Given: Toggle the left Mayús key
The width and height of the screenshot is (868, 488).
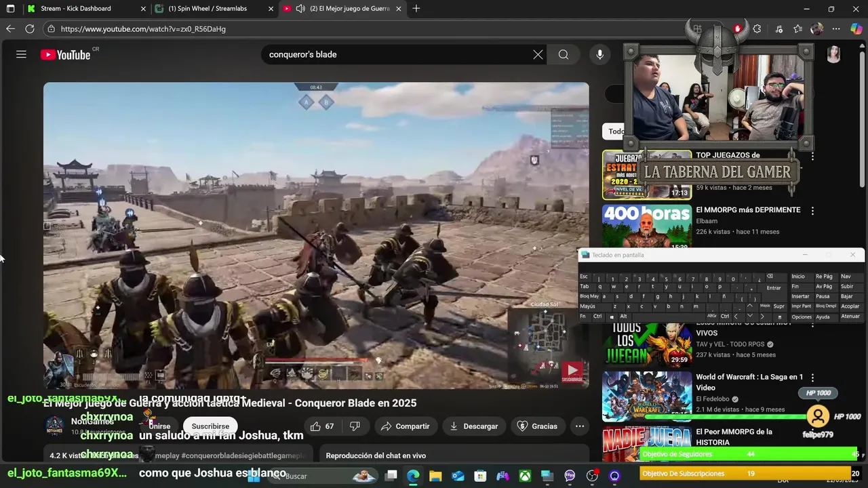Looking at the screenshot, I should (x=595, y=306).
